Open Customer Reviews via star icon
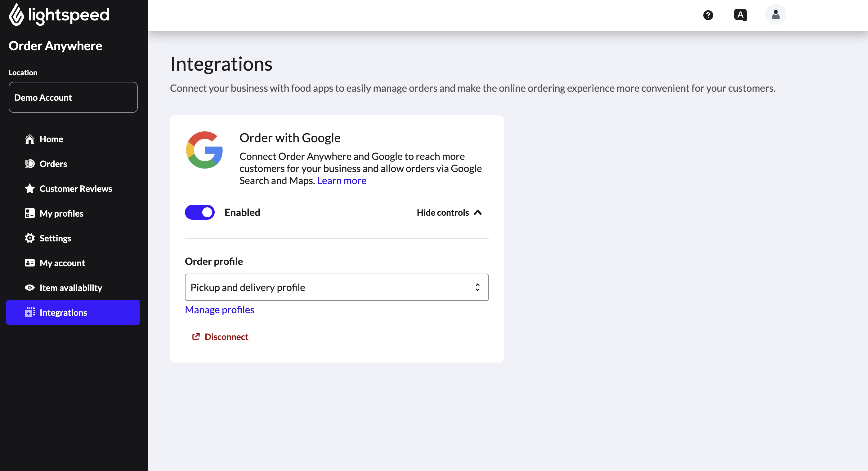 pyautogui.click(x=30, y=188)
